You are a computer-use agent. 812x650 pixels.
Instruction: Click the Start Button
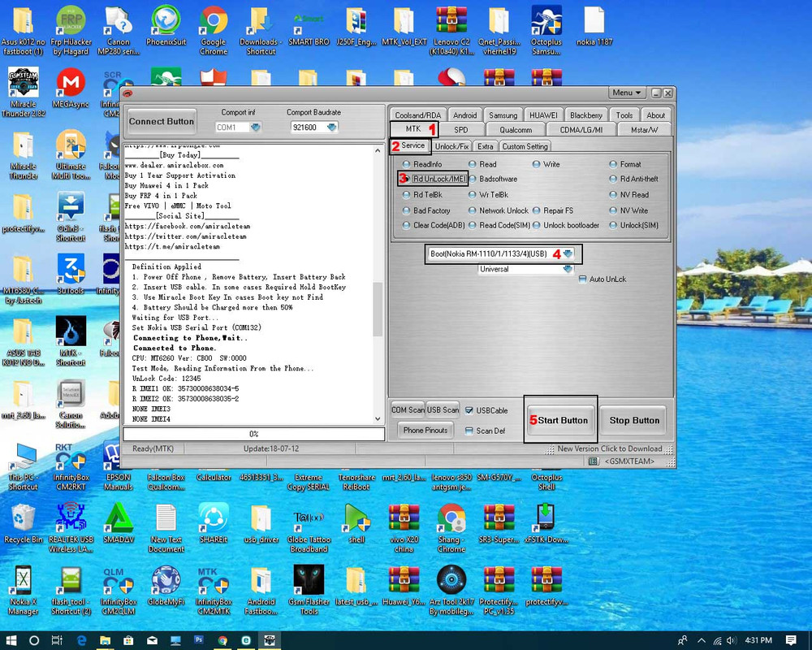coord(561,420)
